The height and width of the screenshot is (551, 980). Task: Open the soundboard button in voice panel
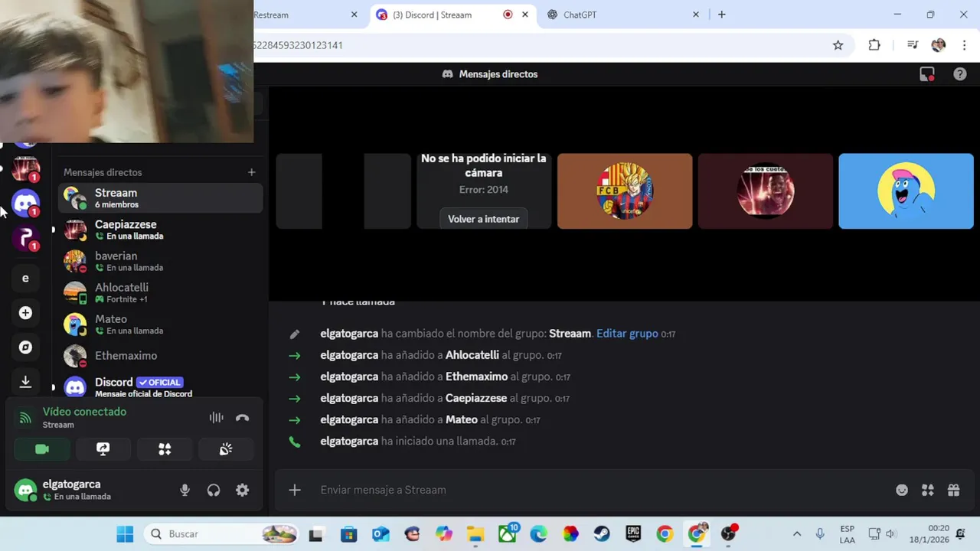point(226,449)
